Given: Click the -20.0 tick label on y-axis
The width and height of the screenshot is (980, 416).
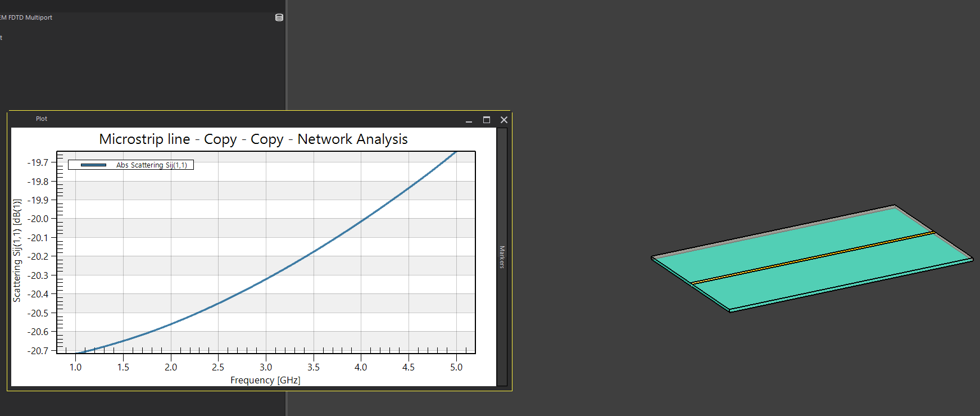Looking at the screenshot, I should coord(38,219).
